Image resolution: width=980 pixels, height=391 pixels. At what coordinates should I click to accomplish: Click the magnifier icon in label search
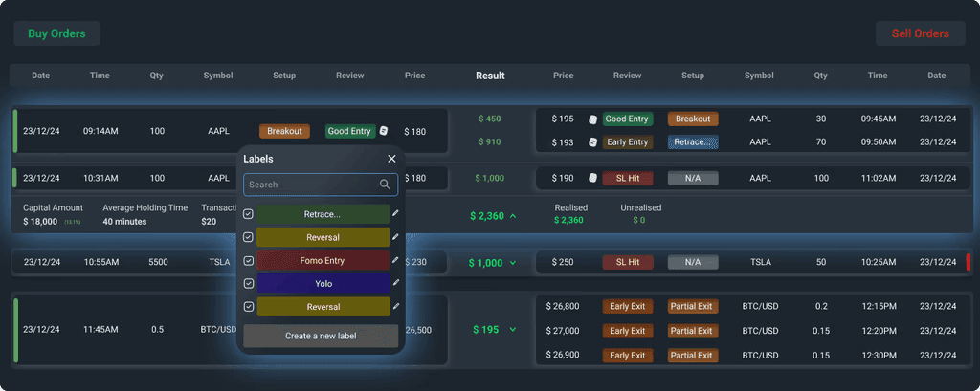pos(385,185)
